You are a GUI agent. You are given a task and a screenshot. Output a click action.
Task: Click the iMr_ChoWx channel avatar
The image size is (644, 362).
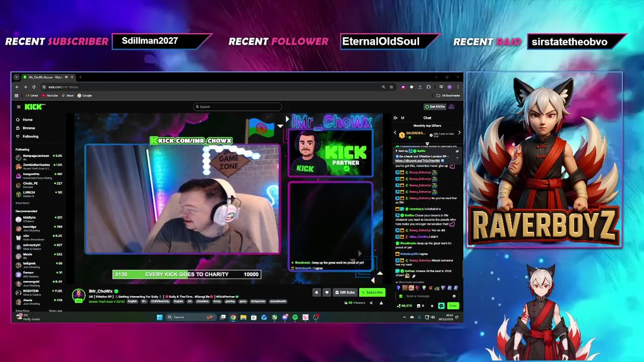pyautogui.click(x=78, y=295)
